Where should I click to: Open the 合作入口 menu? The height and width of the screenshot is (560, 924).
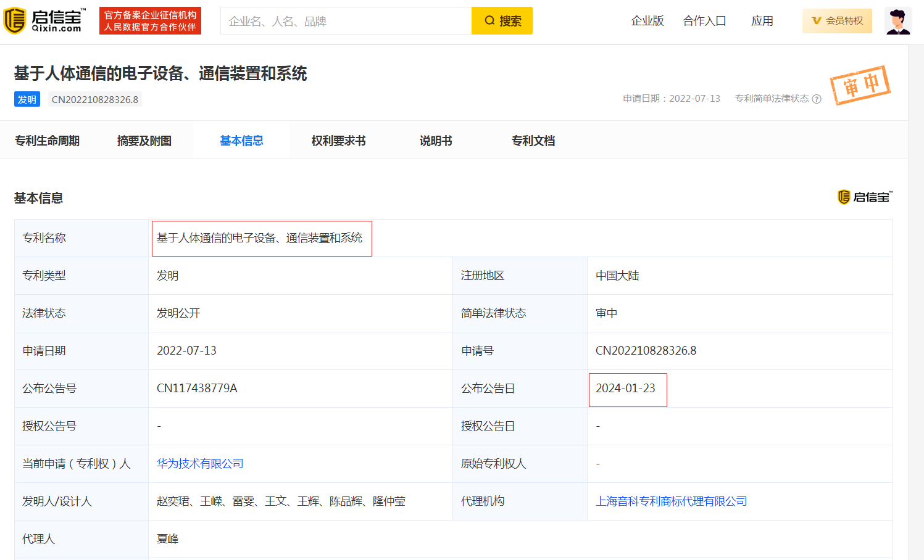pyautogui.click(x=704, y=21)
